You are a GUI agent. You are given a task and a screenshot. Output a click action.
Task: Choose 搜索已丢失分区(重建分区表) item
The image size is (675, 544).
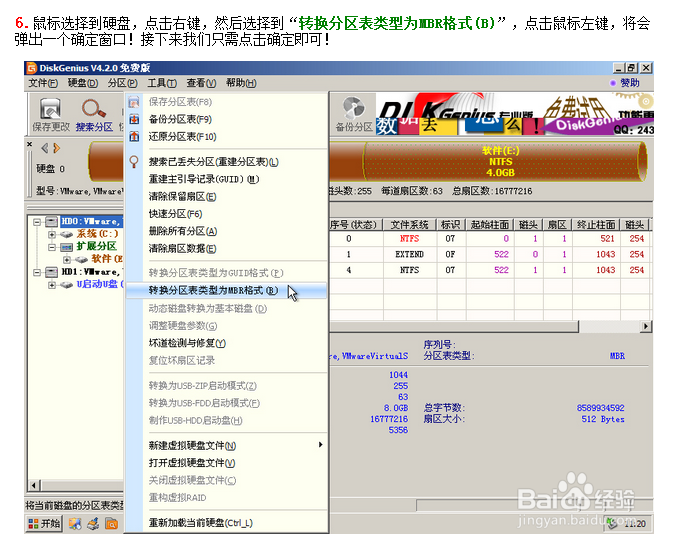click(x=226, y=162)
